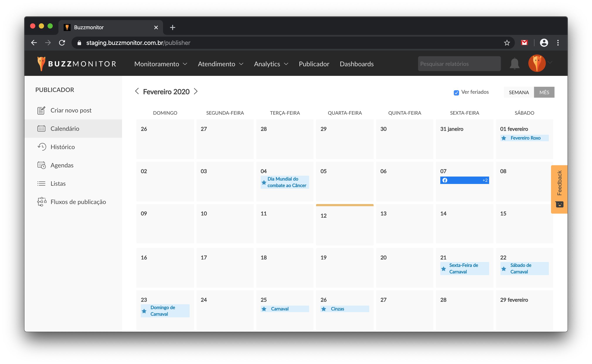Image resolution: width=592 pixels, height=364 pixels.
Task: Click the Pesquisar relatórios search field
Action: tap(459, 64)
